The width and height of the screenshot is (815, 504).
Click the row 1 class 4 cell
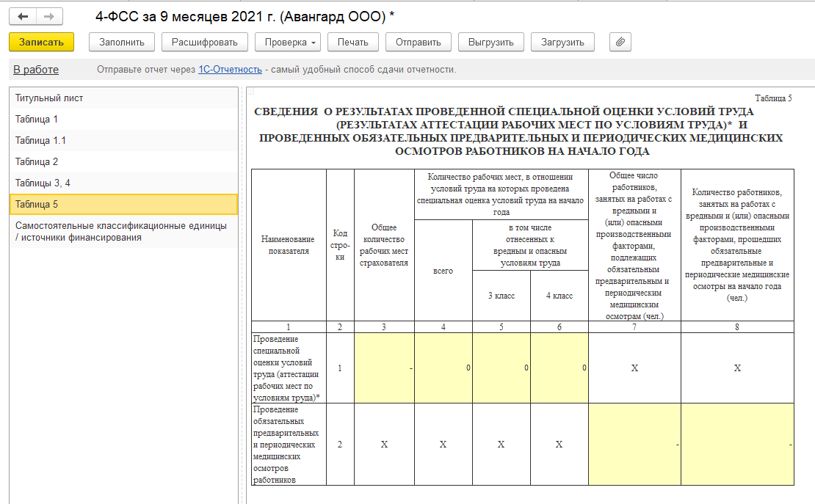tap(559, 368)
